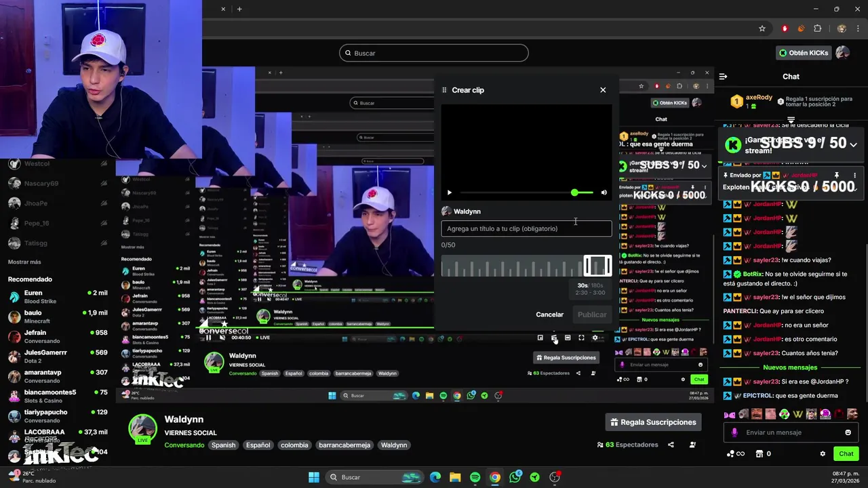Click the Español tag

pyautogui.click(x=258, y=445)
